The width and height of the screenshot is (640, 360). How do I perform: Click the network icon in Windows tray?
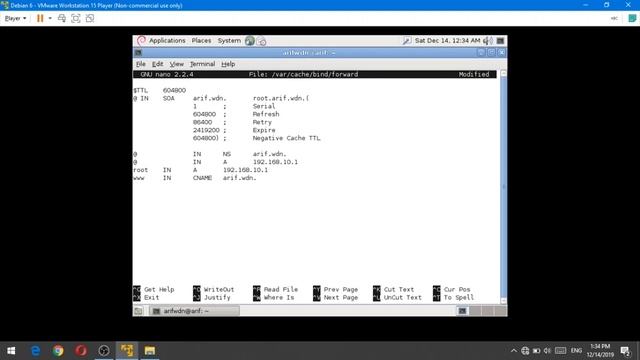[x=525, y=351]
